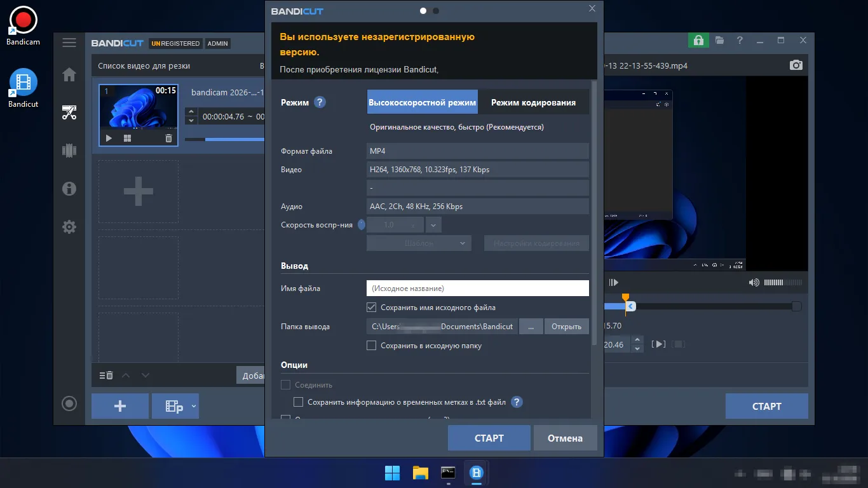Click the dialog's vertical scrollbar

(595, 213)
